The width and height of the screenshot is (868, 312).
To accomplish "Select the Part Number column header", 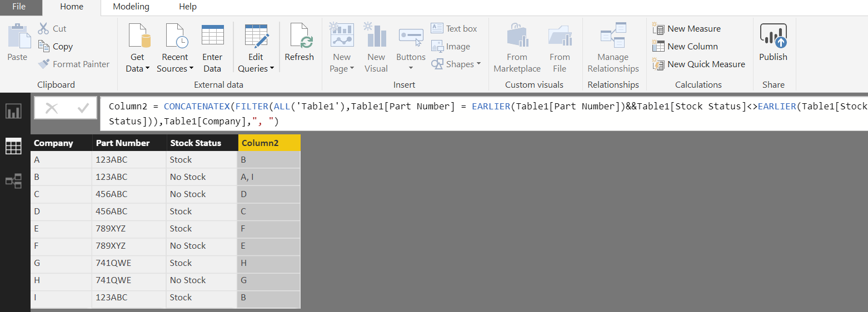I will [129, 143].
